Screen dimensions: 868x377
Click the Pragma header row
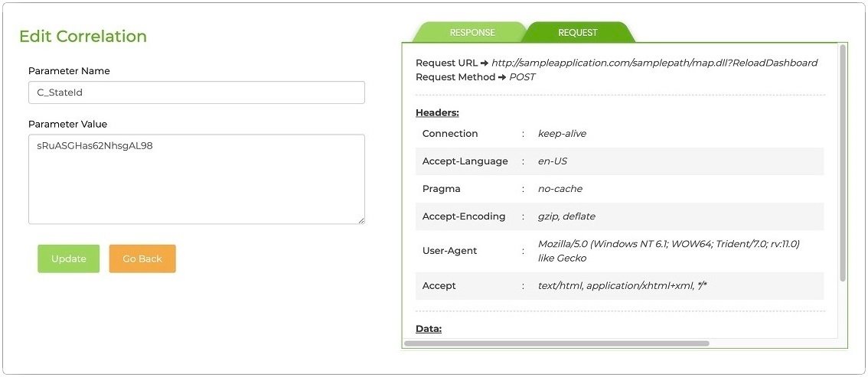[x=619, y=189]
